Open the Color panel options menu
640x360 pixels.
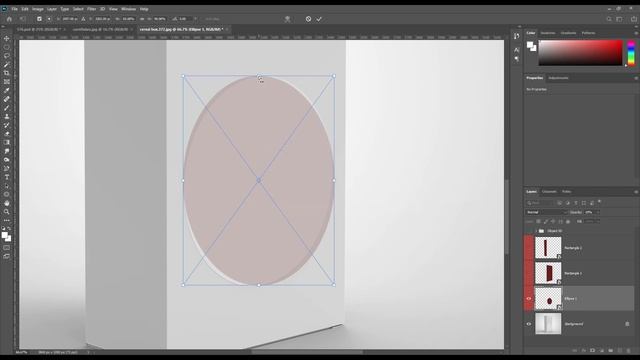pos(636,33)
